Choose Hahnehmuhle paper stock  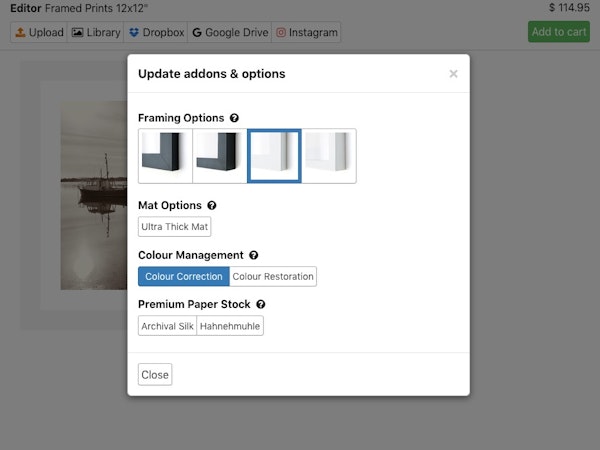click(x=230, y=326)
